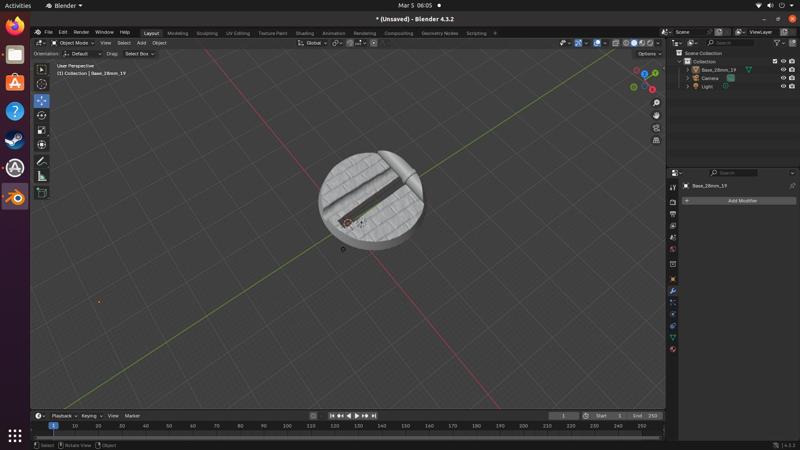This screenshot has width=800, height=450.
Task: Choose the Add Cube tool
Action: (x=42, y=193)
